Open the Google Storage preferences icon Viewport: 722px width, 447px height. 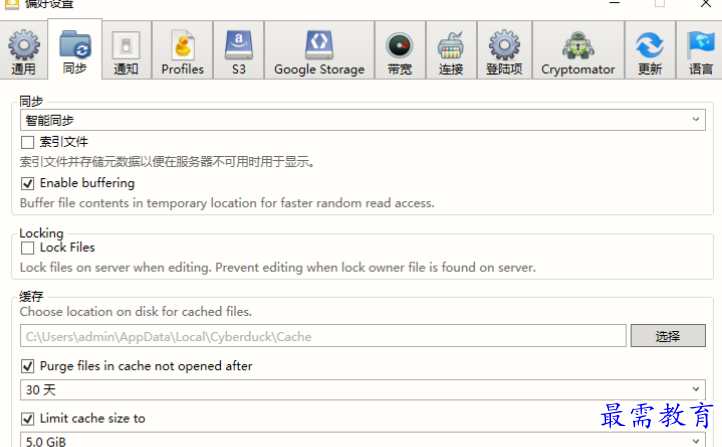point(319,45)
